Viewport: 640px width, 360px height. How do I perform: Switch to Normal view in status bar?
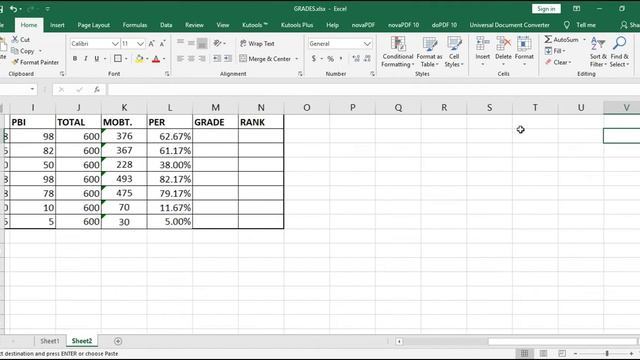click(524, 353)
